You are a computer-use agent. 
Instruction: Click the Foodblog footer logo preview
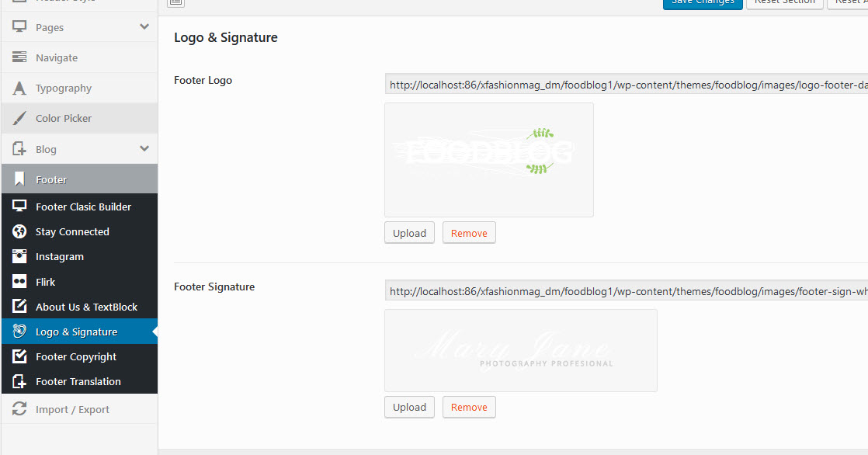[x=489, y=160]
